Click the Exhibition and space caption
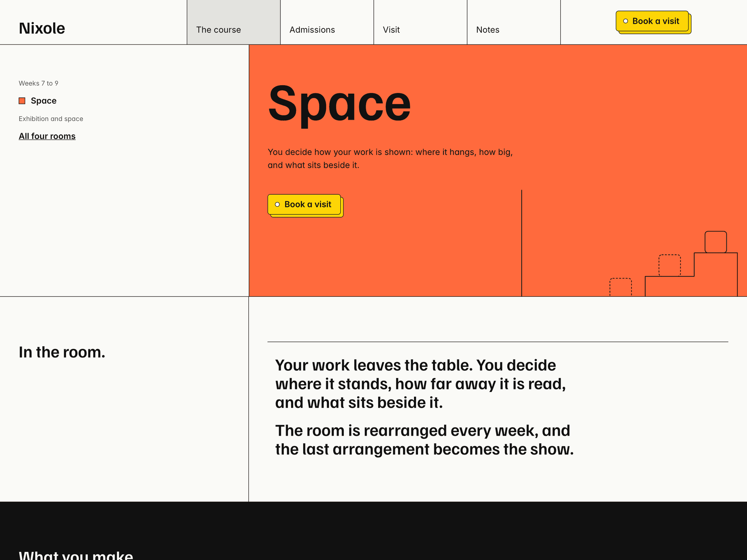Screen dimensions: 747x560 (51, 119)
